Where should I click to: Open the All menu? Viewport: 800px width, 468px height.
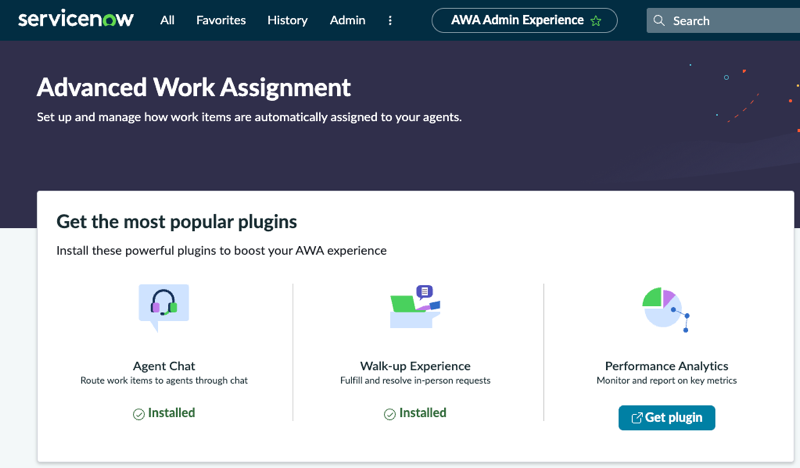pos(167,20)
